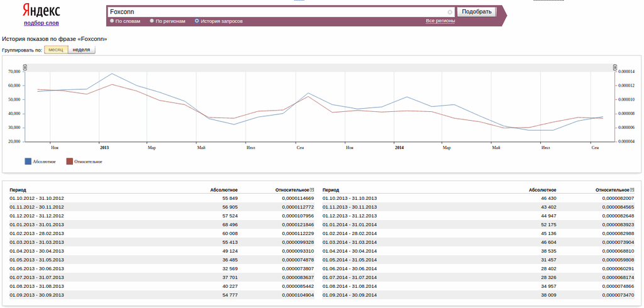Select the По регионам radio option
The width and height of the screenshot is (644, 308).
pyautogui.click(x=152, y=21)
